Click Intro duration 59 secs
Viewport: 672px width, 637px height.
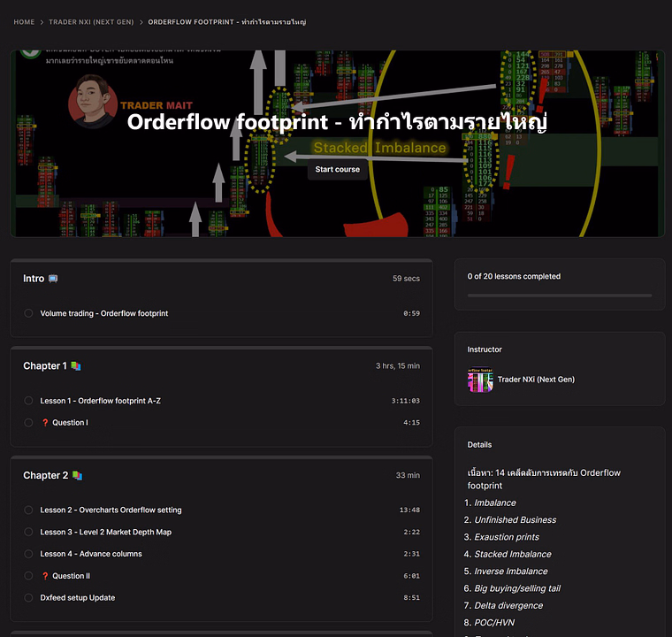pos(406,279)
